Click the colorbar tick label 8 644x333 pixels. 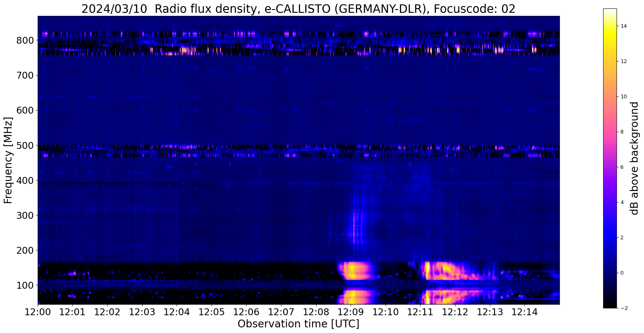coord(622,132)
